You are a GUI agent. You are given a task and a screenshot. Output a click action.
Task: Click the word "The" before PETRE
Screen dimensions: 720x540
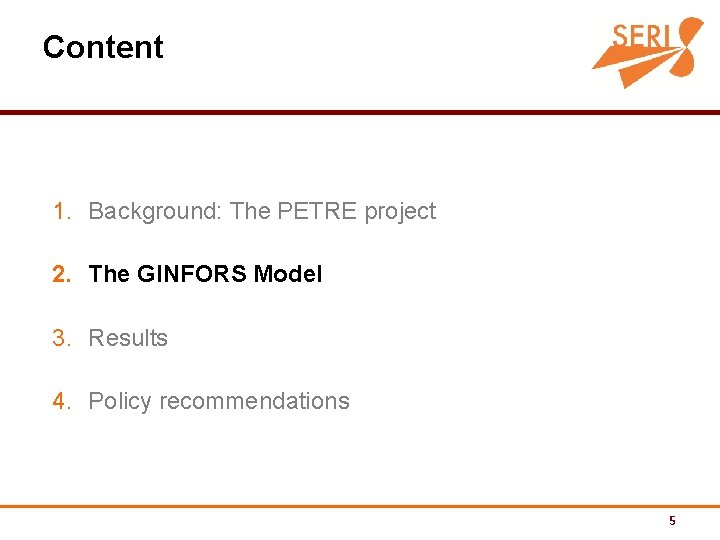250,211
